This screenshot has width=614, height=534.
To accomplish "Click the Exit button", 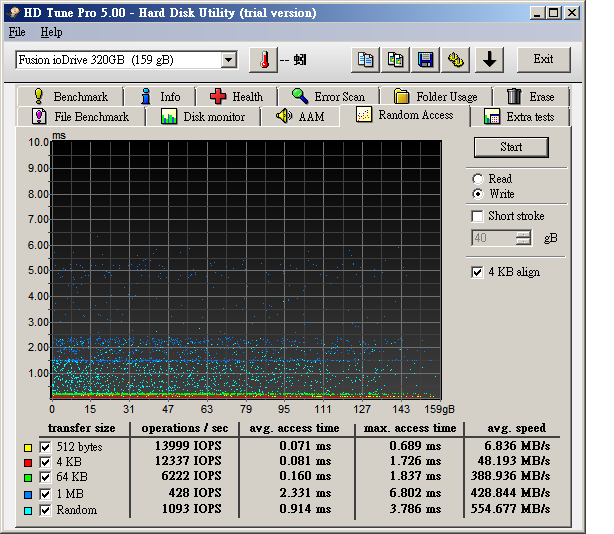I will pyautogui.click(x=544, y=60).
